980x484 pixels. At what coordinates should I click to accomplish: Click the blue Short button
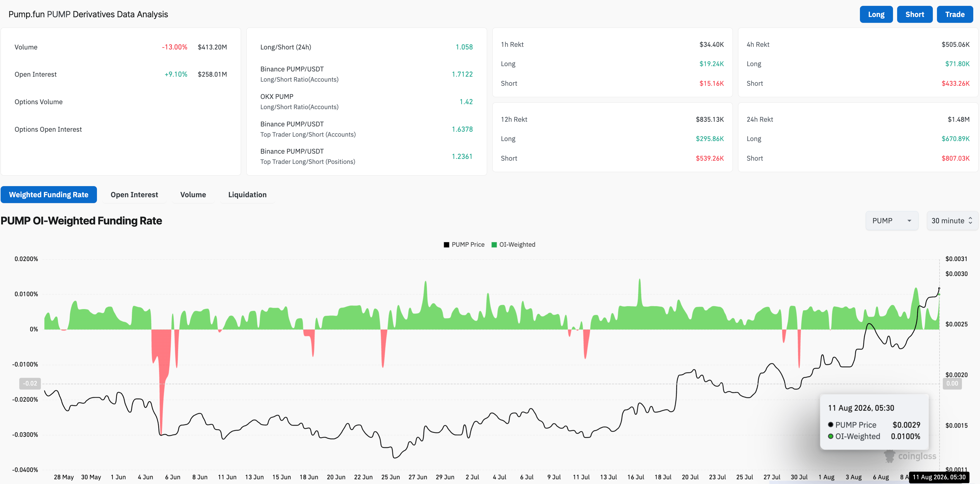point(914,14)
